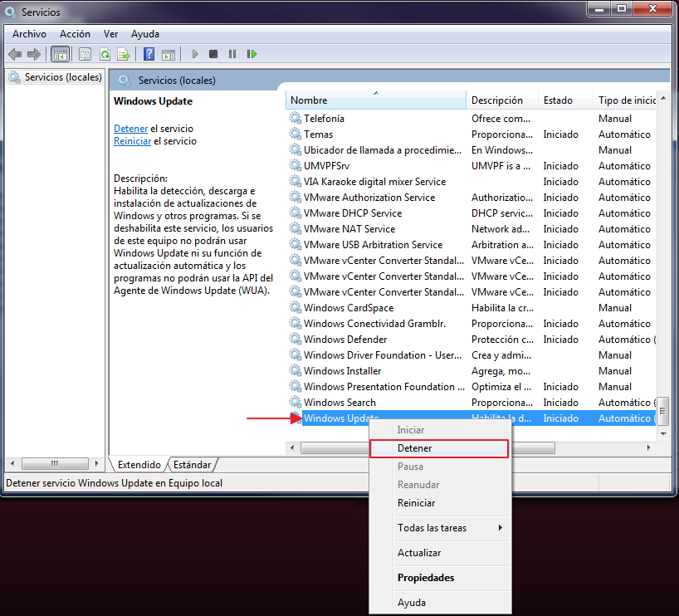Switch to the Extendido tab

pos(139,465)
